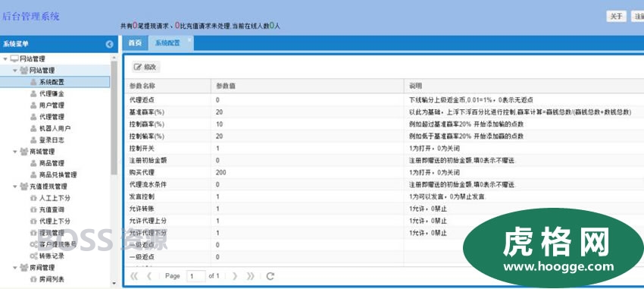Refresh the parameter table

click(x=270, y=276)
